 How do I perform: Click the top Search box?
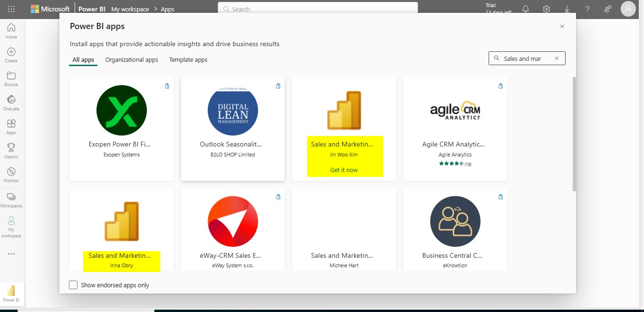coord(318,9)
